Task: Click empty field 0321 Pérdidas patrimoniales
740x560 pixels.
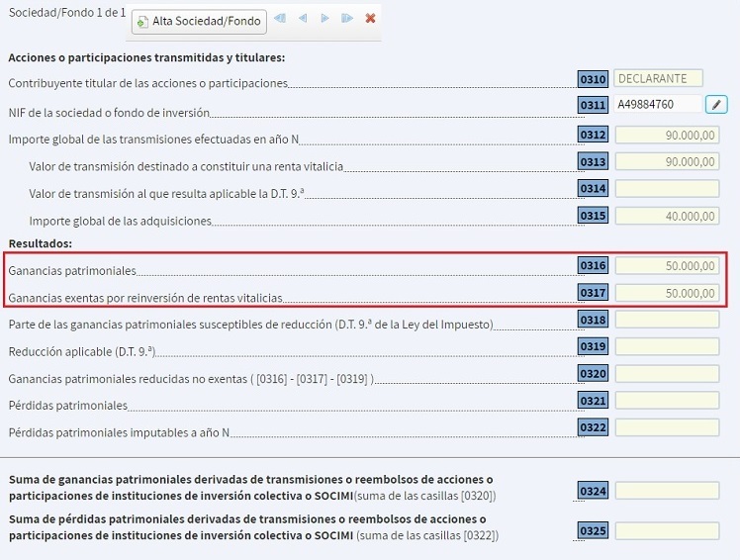Action: (668, 401)
